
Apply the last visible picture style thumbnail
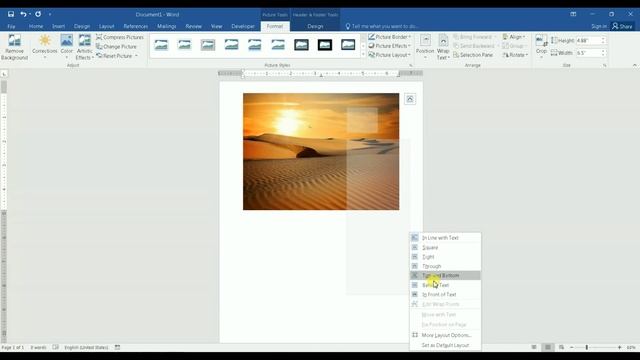[348, 45]
